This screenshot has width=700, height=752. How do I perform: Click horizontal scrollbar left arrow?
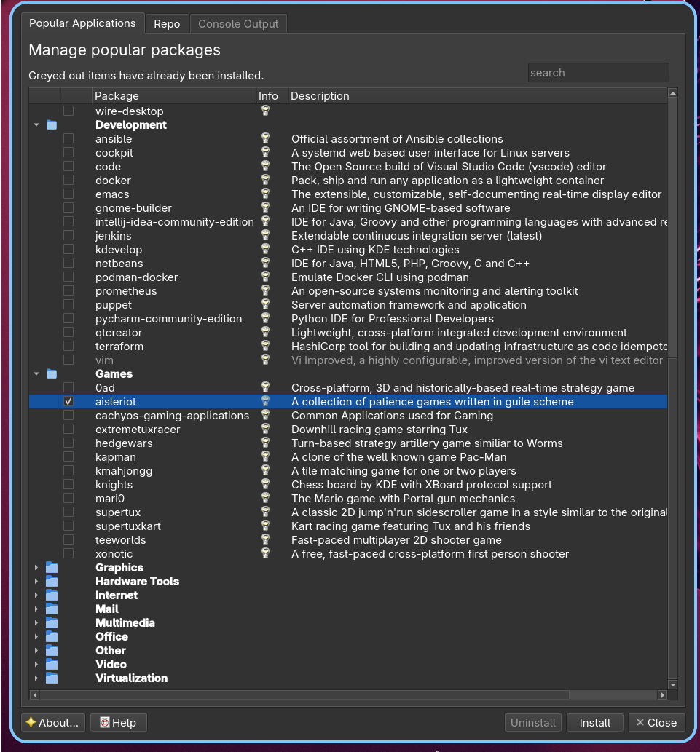(34, 694)
